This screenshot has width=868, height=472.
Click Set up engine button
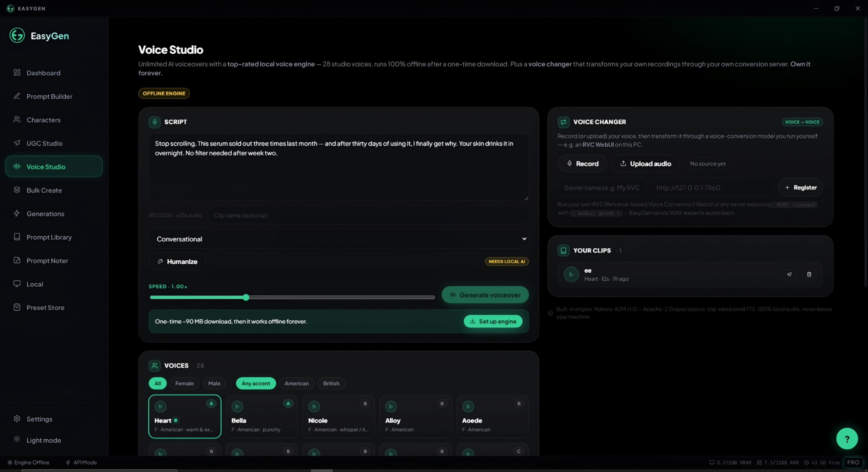pos(493,321)
